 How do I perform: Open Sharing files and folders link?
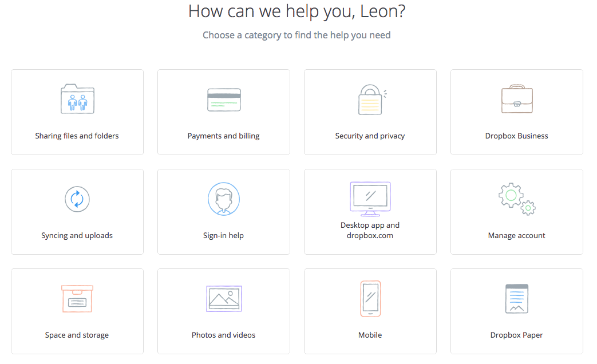(x=77, y=136)
